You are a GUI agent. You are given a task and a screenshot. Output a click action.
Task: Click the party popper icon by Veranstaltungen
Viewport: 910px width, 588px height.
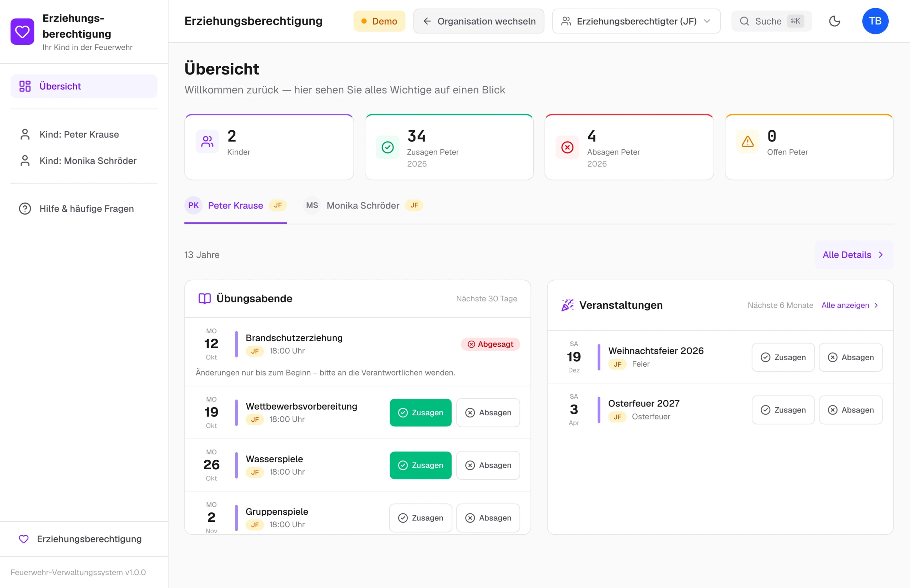pos(567,305)
